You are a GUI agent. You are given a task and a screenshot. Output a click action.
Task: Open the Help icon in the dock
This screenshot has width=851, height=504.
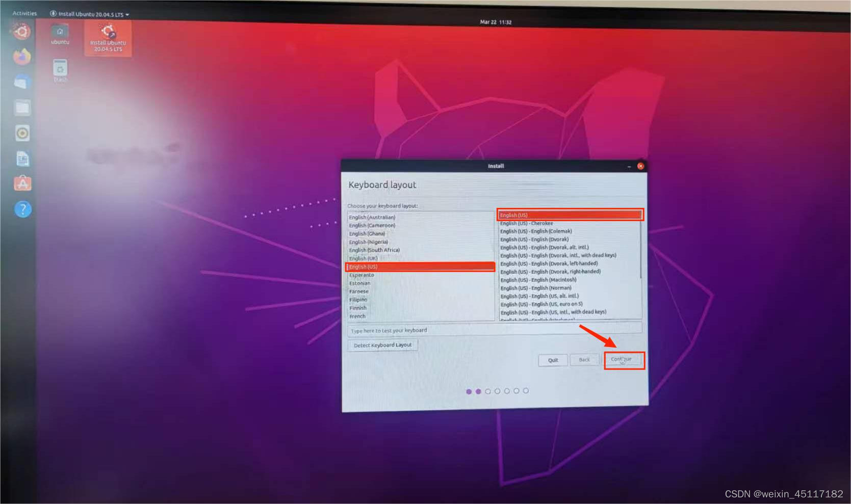pyautogui.click(x=22, y=209)
